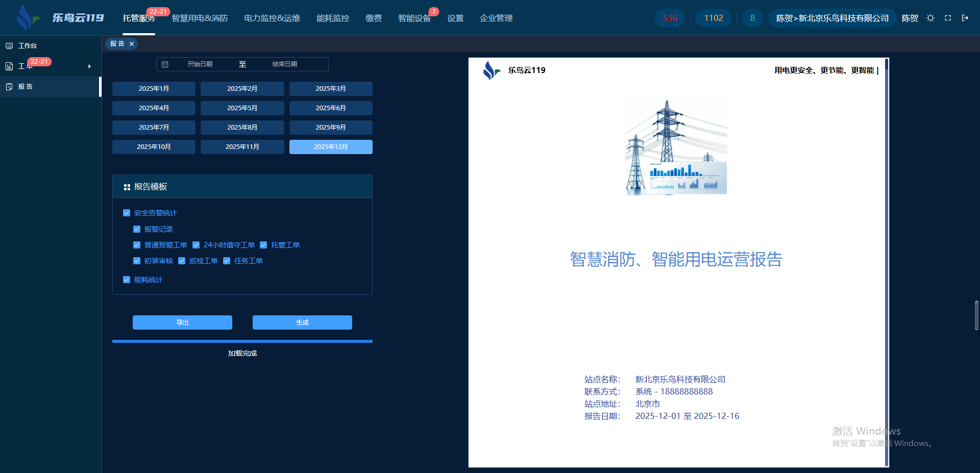Enter fullscreen via the expand icon
This screenshot has height=473, width=980.
coord(948,18)
